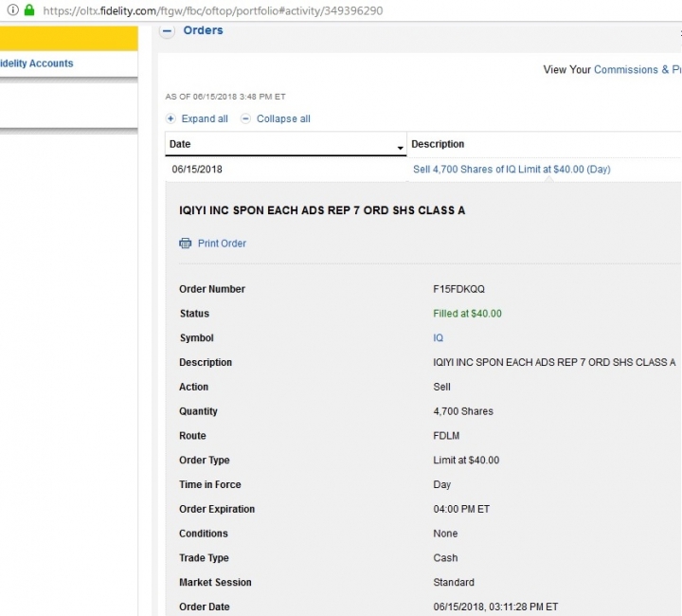Open the Commissions & Price link
The image size is (682, 616).
click(637, 69)
